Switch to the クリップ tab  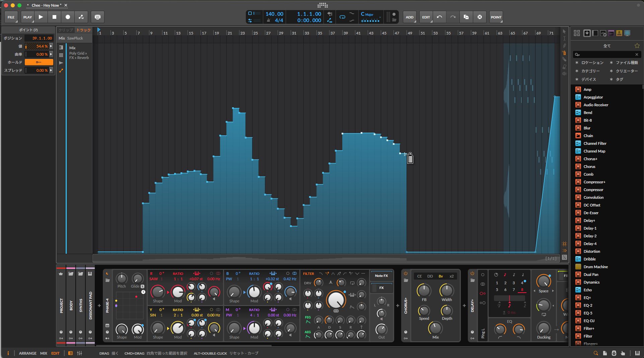pos(66,30)
